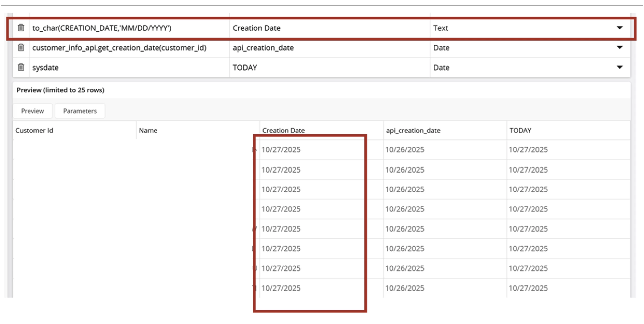This screenshot has height=324, width=644.
Task: Expand the api_creation_date Date type dropdown
Action: (x=619, y=48)
